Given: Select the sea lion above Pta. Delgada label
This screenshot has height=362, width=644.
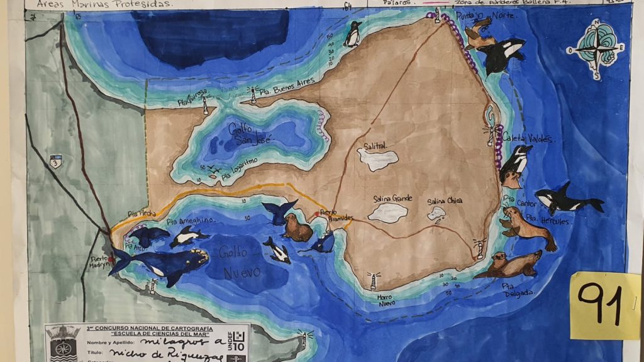Looking at the screenshot, I should [x=511, y=265].
